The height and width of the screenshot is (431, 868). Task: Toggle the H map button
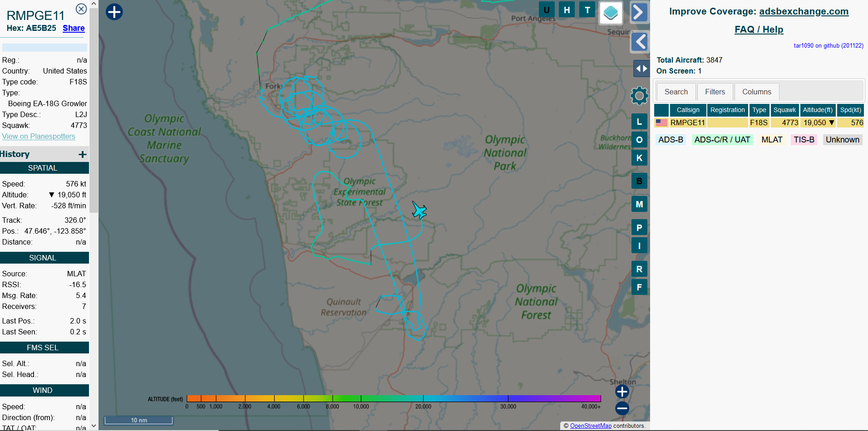pyautogui.click(x=567, y=10)
